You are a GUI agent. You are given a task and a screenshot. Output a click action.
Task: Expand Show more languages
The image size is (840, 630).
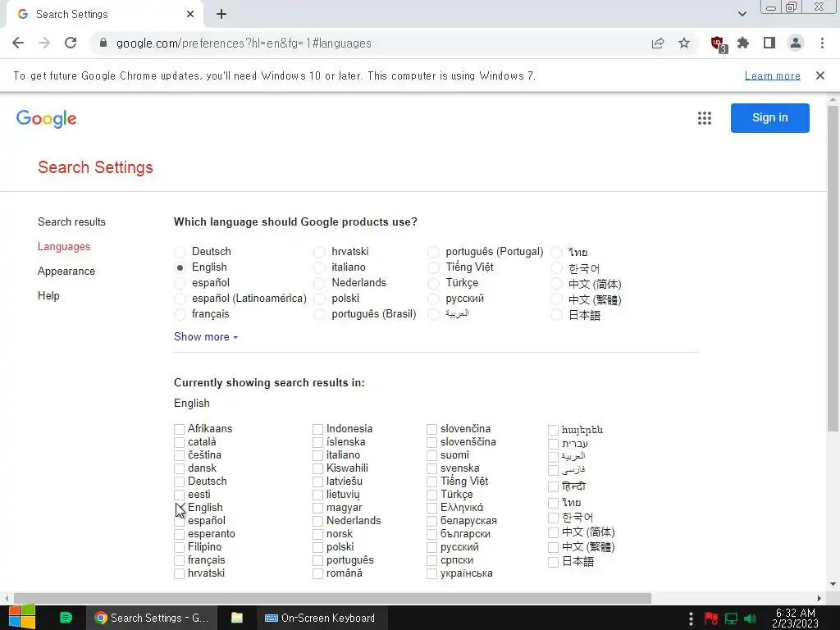pos(206,336)
